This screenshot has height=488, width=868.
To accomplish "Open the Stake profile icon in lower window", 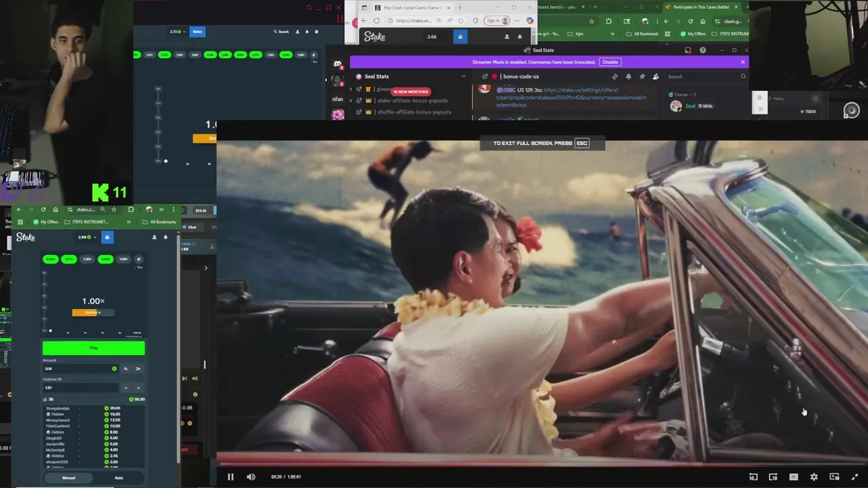I will tap(154, 237).
